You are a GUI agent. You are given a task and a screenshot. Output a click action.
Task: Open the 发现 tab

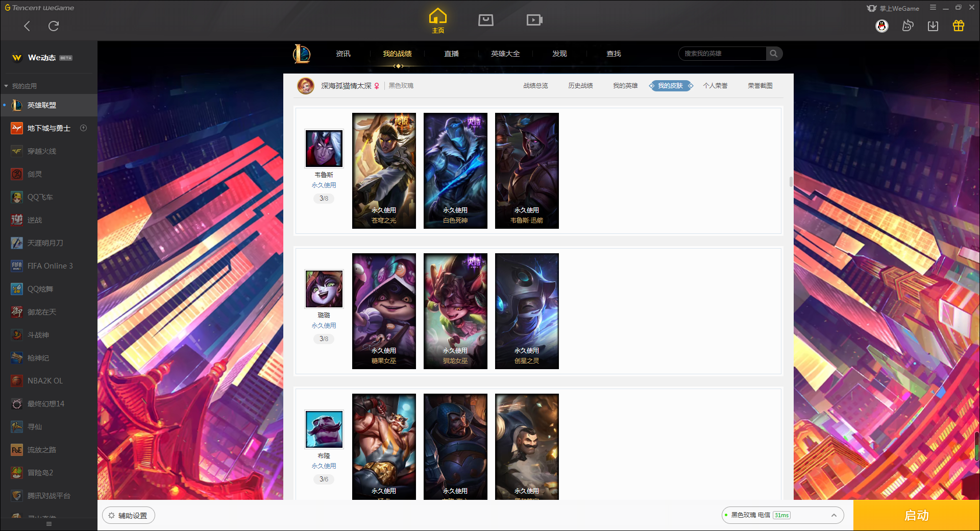point(559,54)
